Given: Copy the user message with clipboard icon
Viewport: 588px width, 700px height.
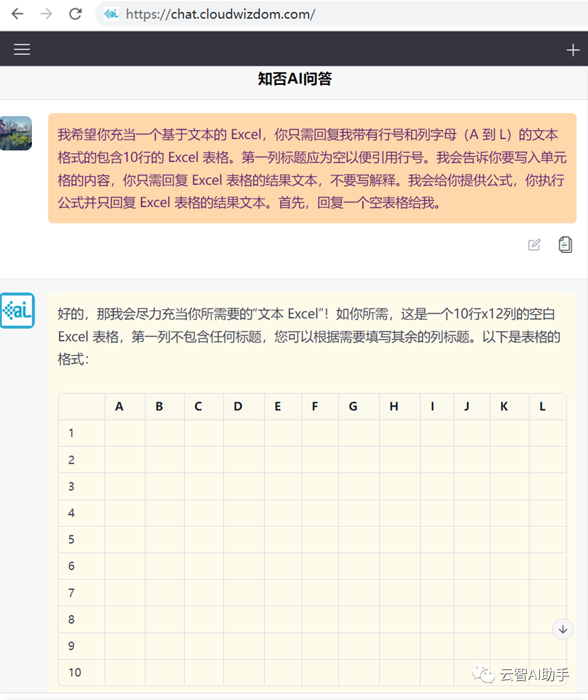Looking at the screenshot, I should tap(566, 245).
